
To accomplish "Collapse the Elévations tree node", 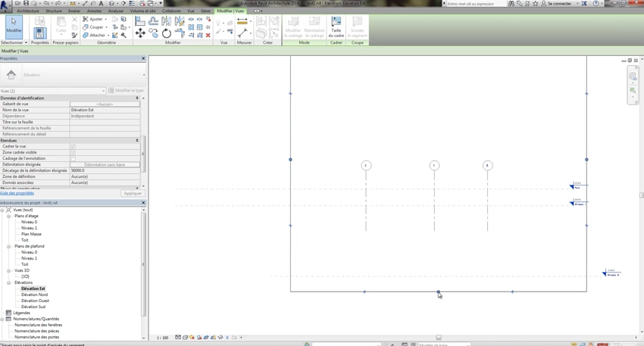I will [x=9, y=282].
